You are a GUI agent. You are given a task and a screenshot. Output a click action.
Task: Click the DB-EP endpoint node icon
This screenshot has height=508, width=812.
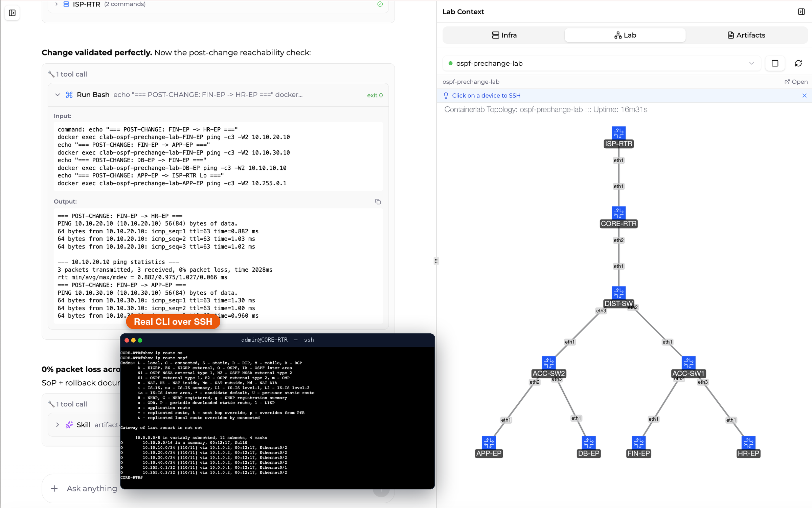click(588, 442)
